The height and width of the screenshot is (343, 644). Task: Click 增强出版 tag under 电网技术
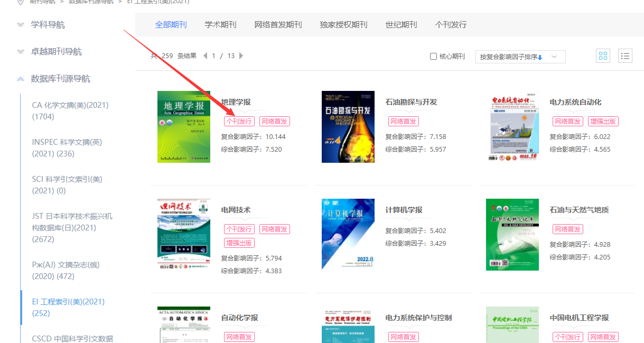point(239,243)
